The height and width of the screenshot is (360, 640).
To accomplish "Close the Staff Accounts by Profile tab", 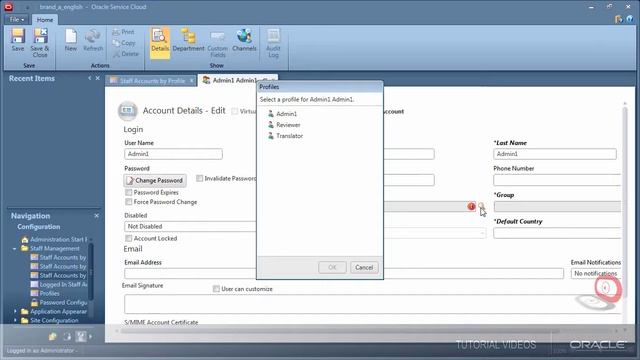I will 191,81.
